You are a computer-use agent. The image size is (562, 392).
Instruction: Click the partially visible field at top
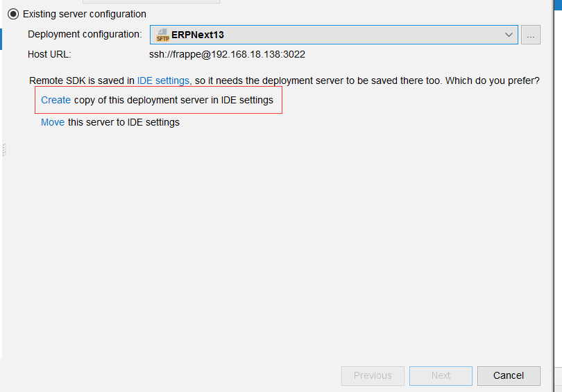(151, 1)
